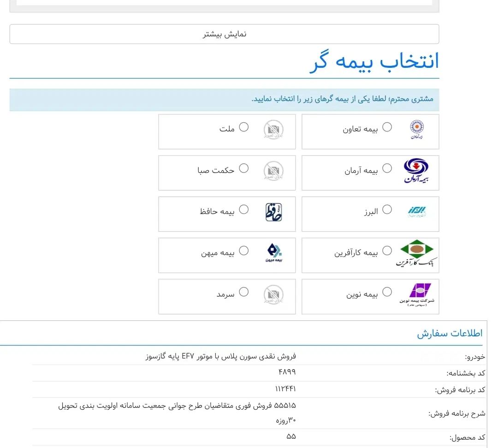Select بیمه کارآفرین radio button

pos(387,251)
